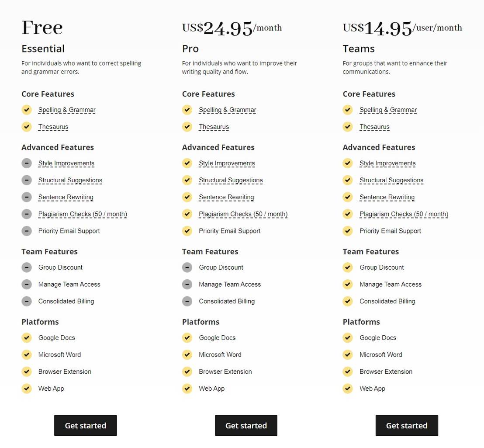This screenshot has width=484, height=448.
Task: Click the gray minus icon beside Pro's Group Discount
Action: 187,267
